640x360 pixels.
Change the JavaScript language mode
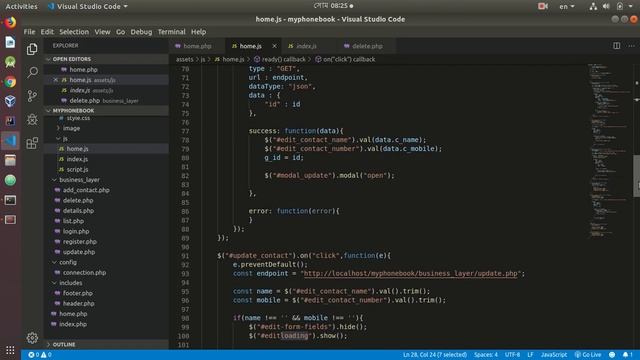pos(554,355)
